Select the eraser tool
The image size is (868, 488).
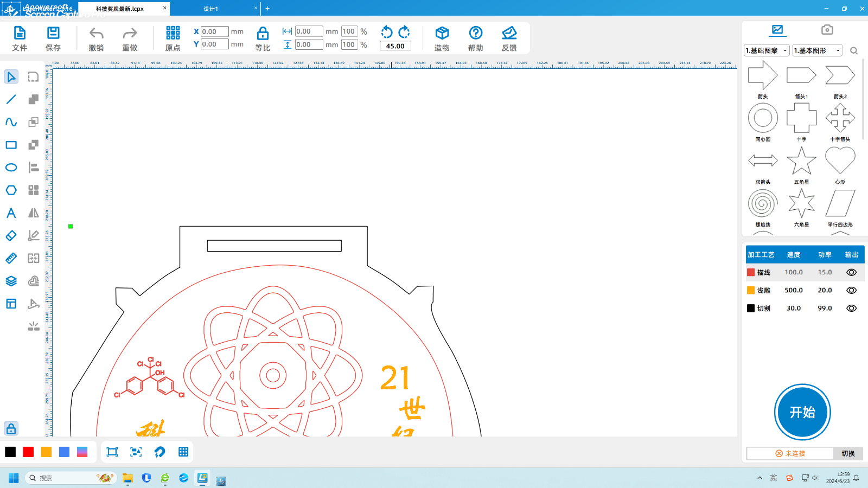coord(11,236)
